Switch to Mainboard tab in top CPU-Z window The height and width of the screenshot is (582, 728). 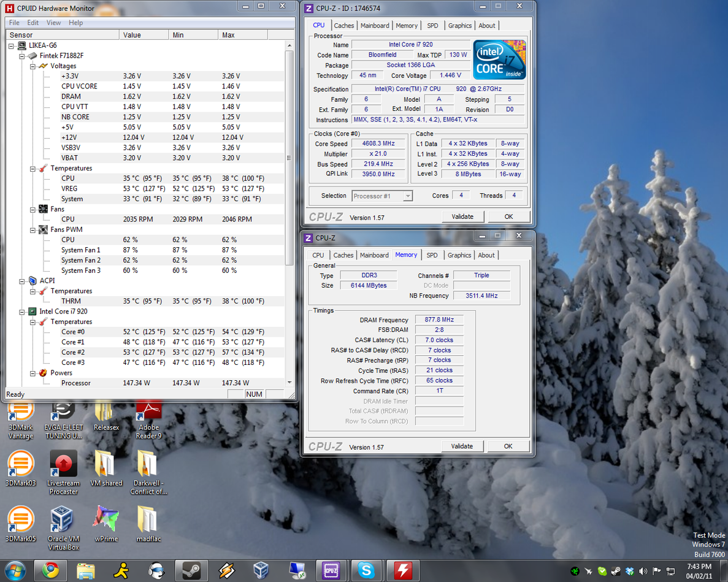(x=375, y=26)
